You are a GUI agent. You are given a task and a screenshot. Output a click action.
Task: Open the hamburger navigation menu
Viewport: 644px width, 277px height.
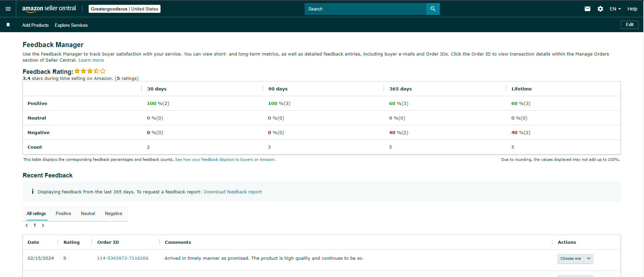tap(8, 9)
